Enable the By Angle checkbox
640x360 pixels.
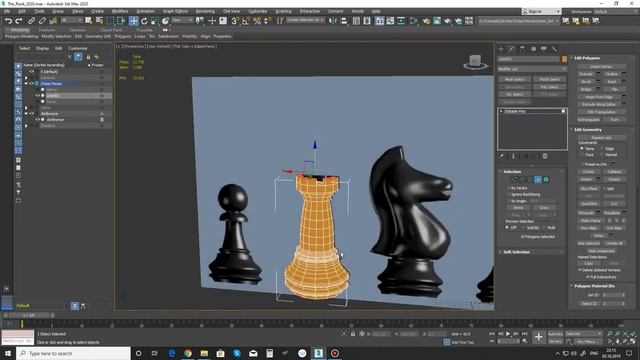pyautogui.click(x=509, y=201)
